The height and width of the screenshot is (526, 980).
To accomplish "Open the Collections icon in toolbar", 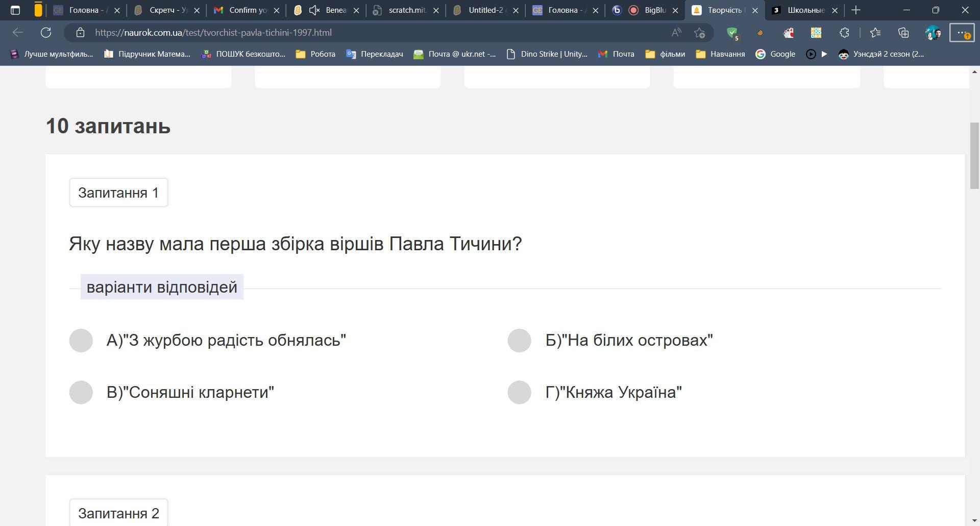I will pos(903,33).
